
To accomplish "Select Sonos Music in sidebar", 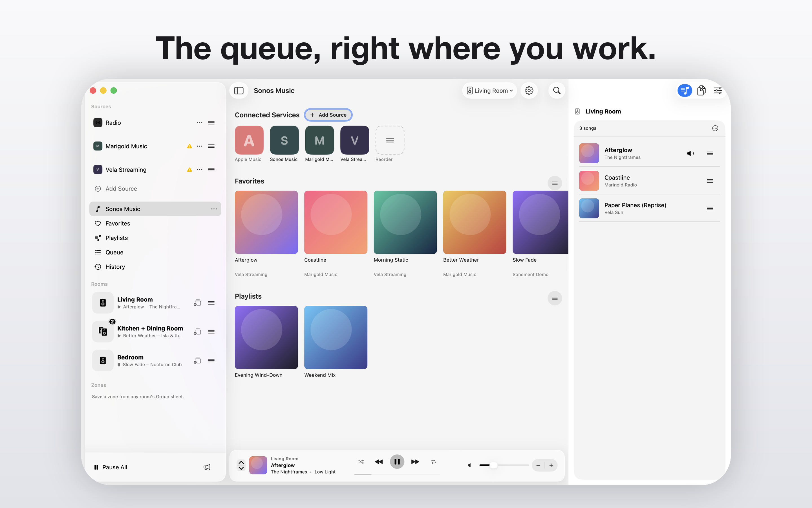I will pyautogui.click(x=155, y=209).
